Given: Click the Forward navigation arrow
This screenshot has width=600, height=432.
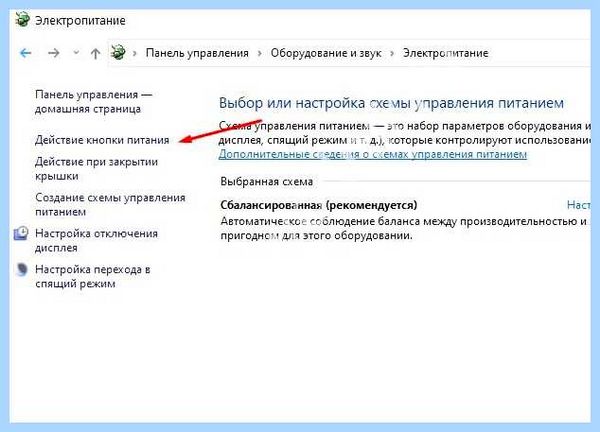Looking at the screenshot, I should click(54, 53).
